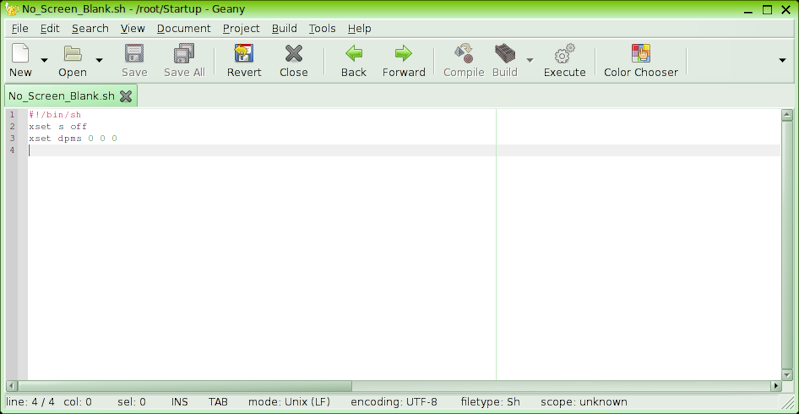Click the horizontal scrollbar right arrow
Screen dimensions: 799x414
coord(776,386)
